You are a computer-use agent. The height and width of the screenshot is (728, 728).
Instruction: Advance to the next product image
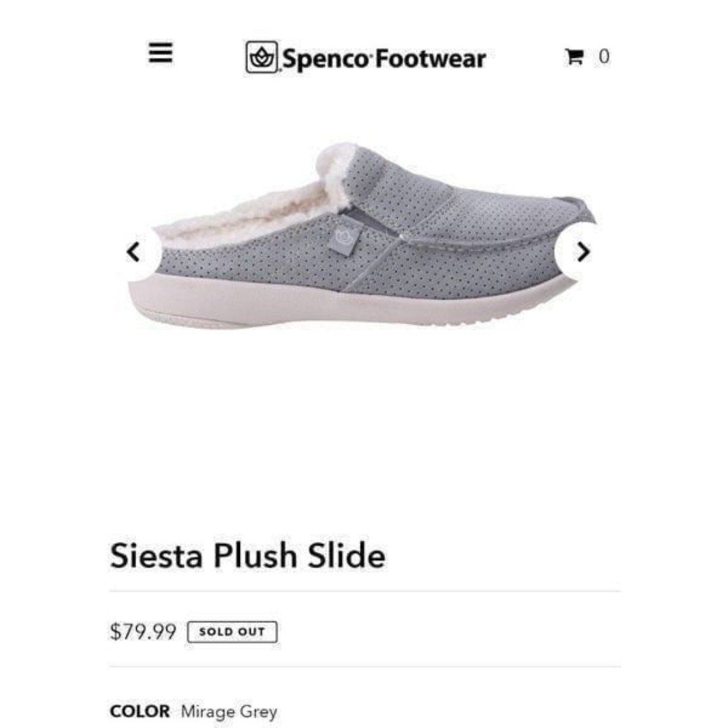(x=583, y=252)
